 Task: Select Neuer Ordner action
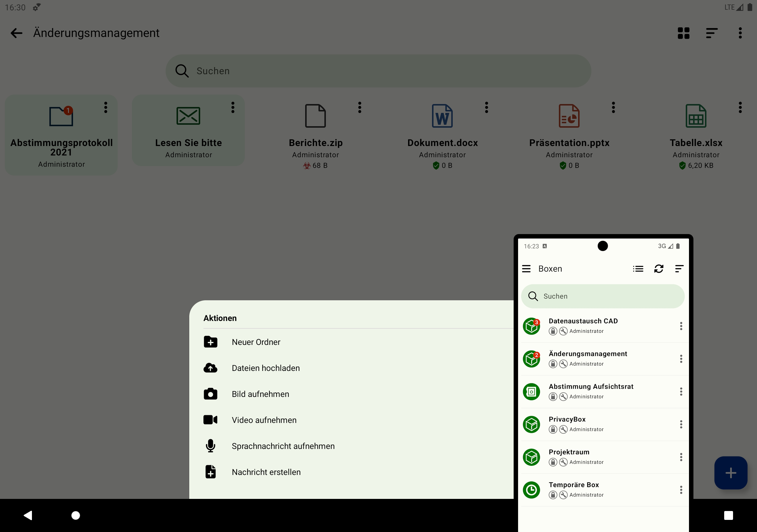click(x=352, y=342)
